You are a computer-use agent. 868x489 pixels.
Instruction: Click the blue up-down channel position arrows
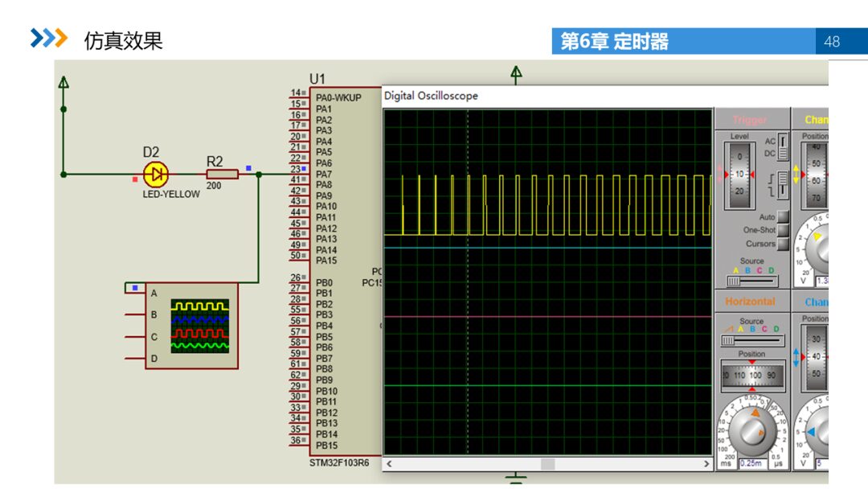796,357
